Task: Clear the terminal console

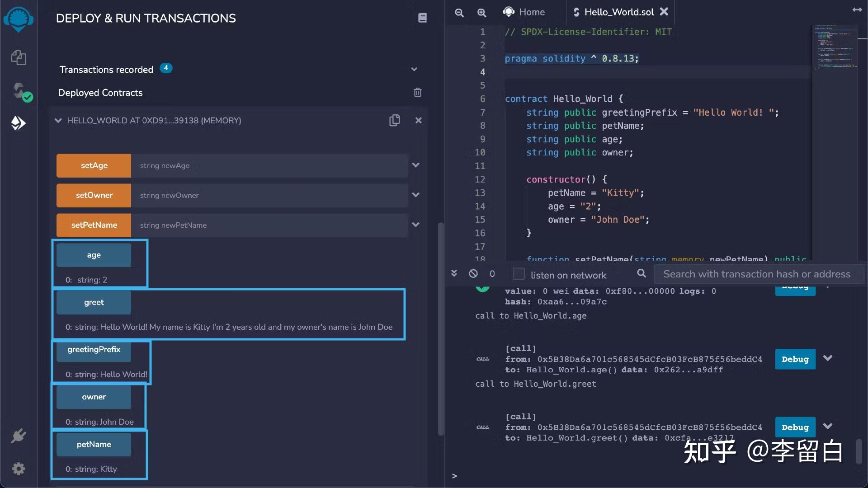Action: click(x=473, y=273)
